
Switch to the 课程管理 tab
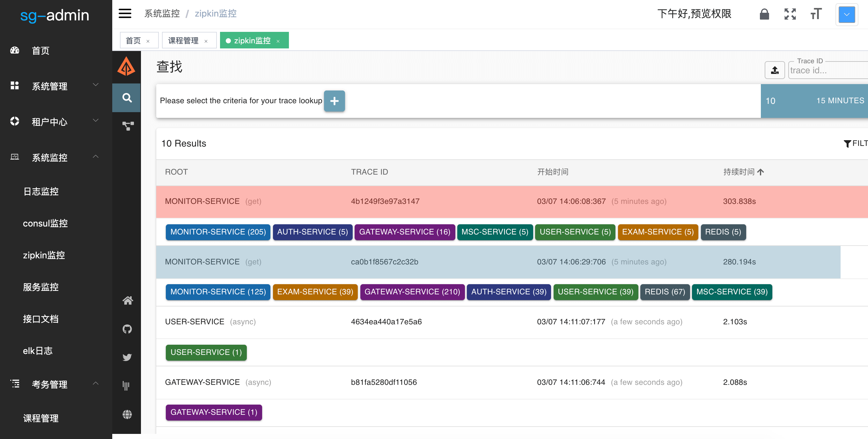point(183,41)
